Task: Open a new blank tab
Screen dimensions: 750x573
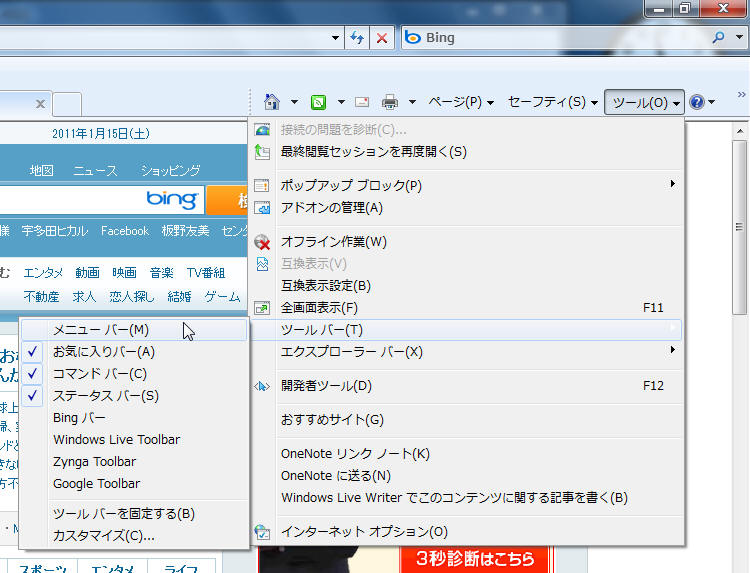Action: click(x=67, y=104)
